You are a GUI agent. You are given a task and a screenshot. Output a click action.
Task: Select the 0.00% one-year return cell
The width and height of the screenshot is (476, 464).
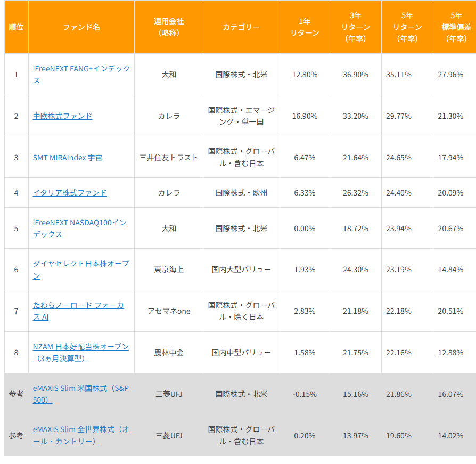tap(305, 229)
